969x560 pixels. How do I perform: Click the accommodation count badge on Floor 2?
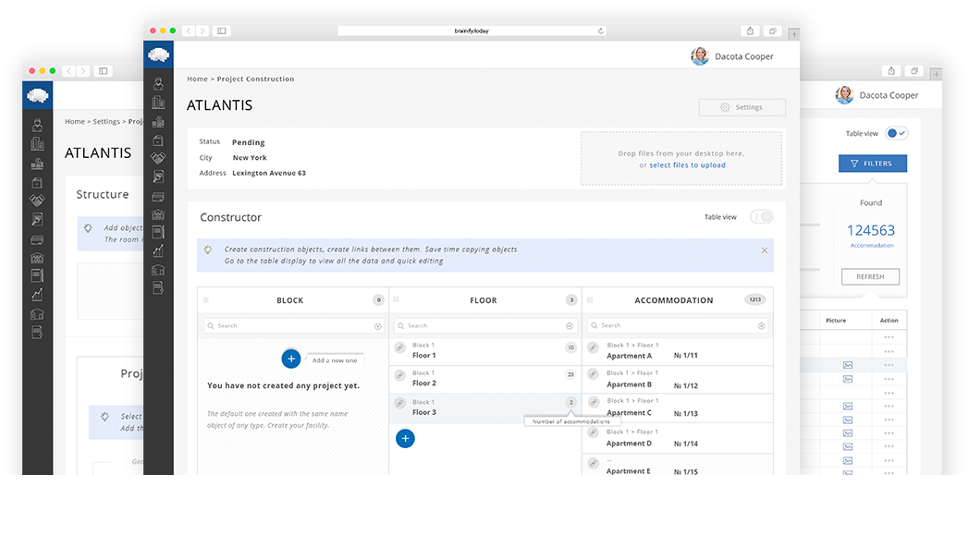pos(571,375)
